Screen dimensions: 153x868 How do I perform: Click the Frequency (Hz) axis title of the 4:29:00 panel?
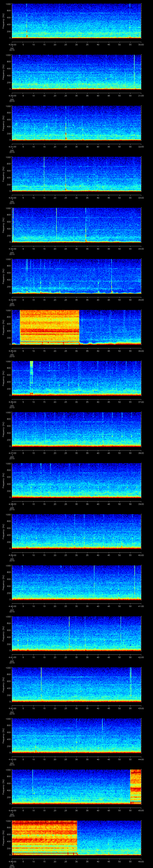tap(3, 21)
